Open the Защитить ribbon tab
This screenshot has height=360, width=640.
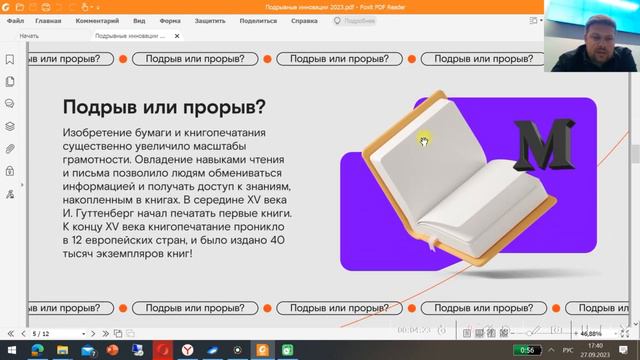[x=210, y=21]
